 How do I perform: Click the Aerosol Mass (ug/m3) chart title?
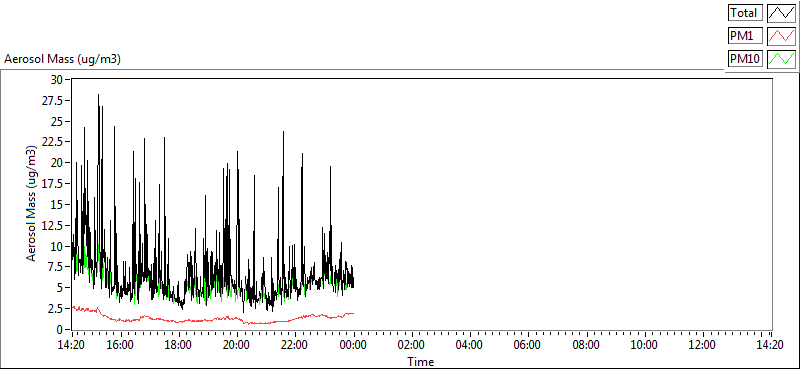point(62,60)
